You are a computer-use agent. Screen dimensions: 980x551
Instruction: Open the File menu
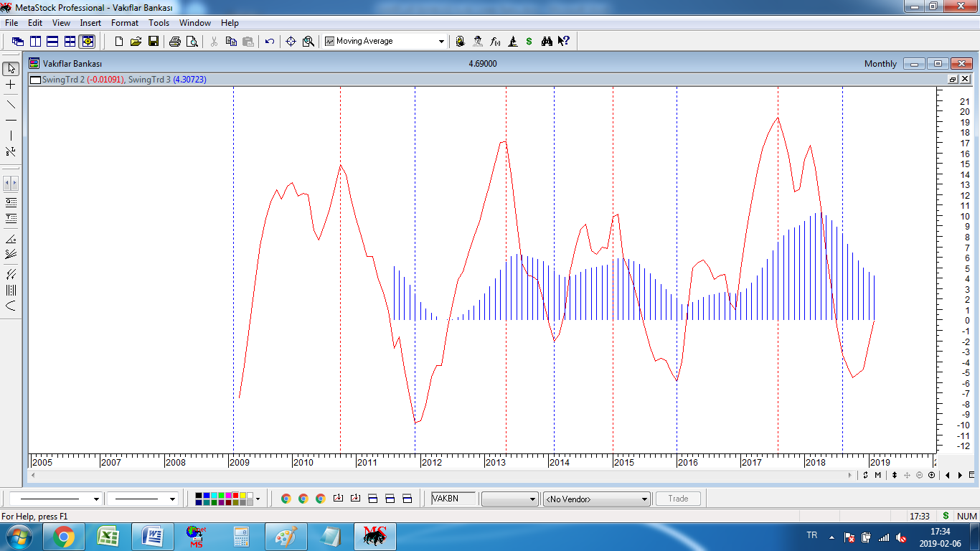tap(11, 23)
